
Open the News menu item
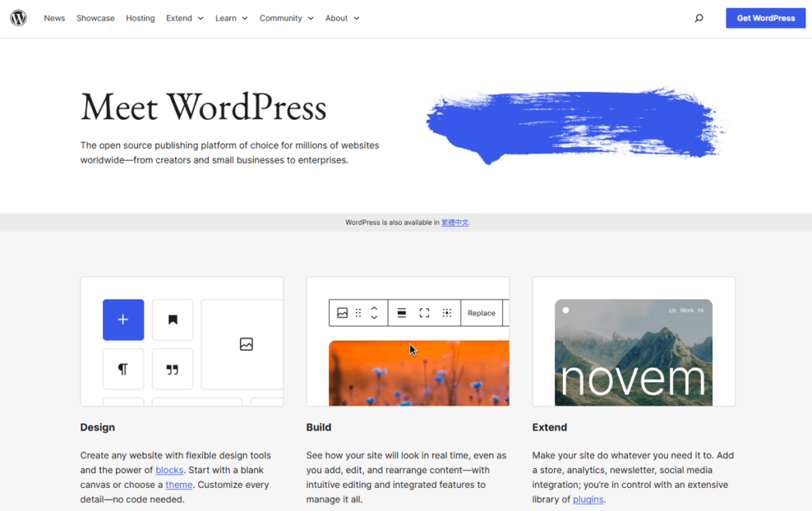54,17
